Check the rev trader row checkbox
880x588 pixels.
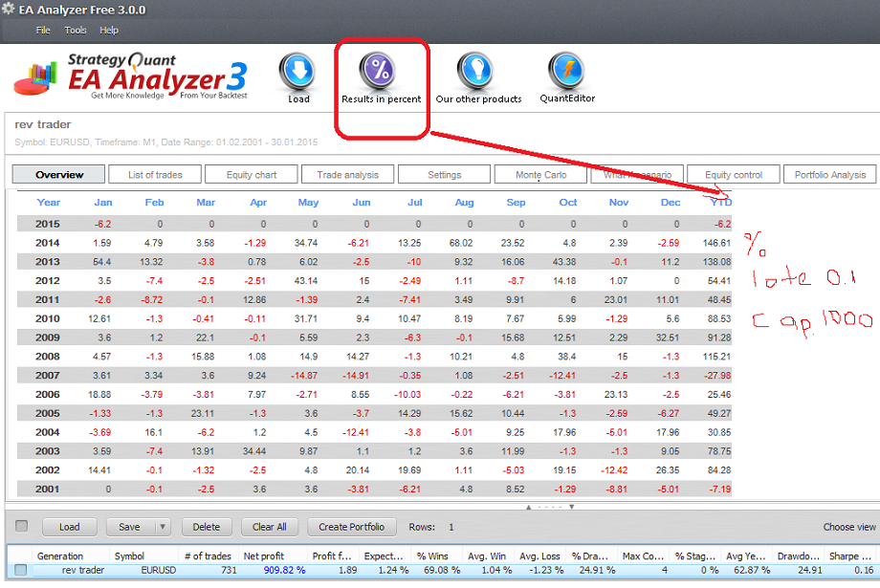(x=20, y=570)
